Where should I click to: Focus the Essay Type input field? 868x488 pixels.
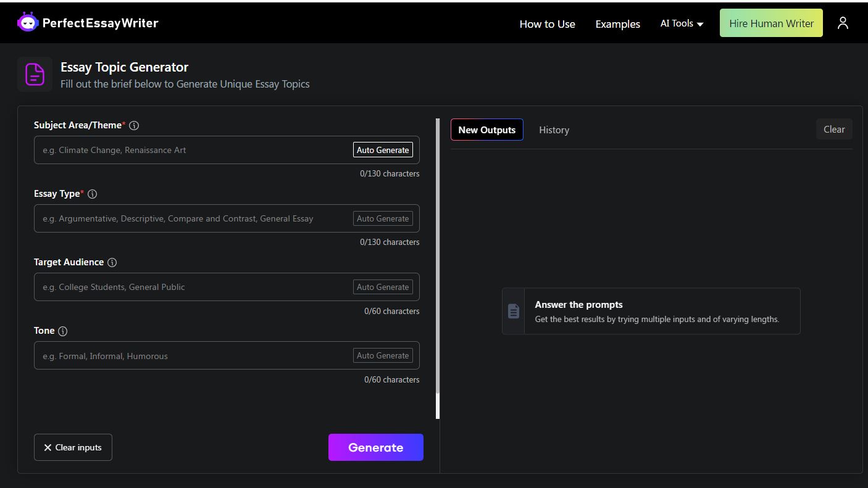191,218
